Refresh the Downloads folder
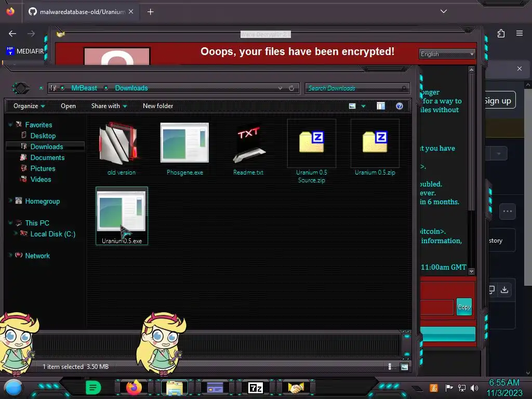 [291, 88]
